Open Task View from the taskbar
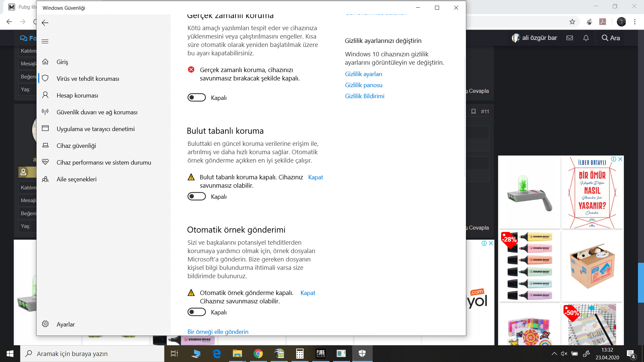 (x=174, y=354)
